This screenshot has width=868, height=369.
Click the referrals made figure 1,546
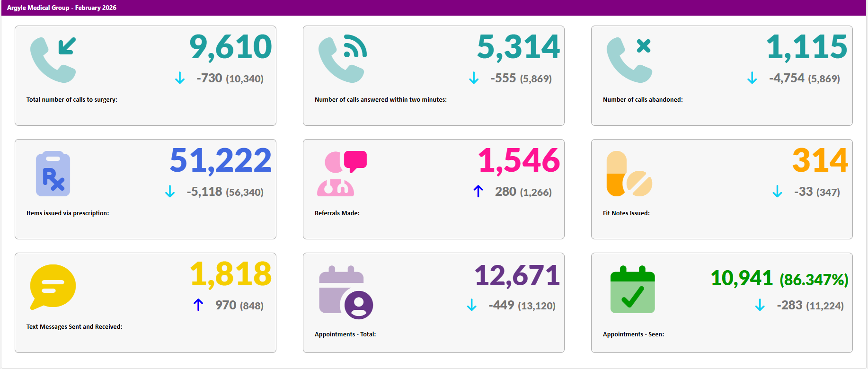click(519, 160)
